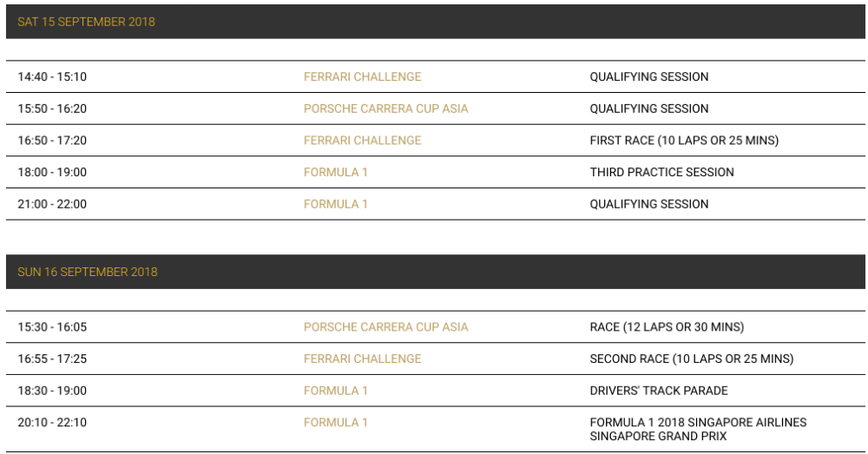Open Formula 1 link for Drivers' Track Parade
Screen dimensions: 868x454
coord(335,391)
